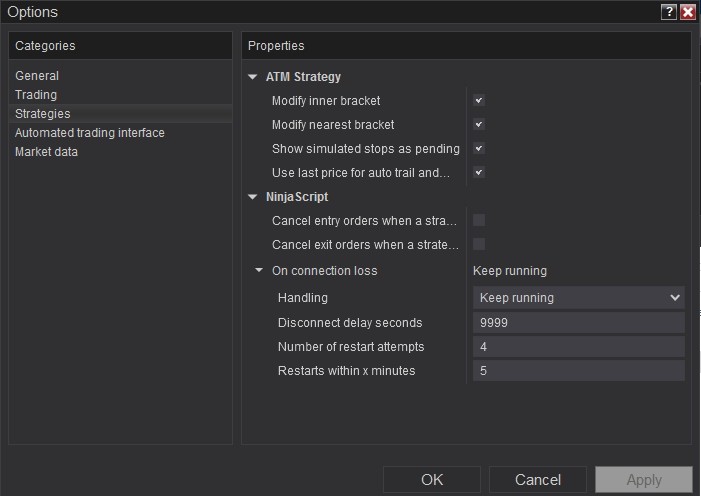Screen dimensions: 701x496
Task: Collapse the NinjaScript section
Action: 253,197
